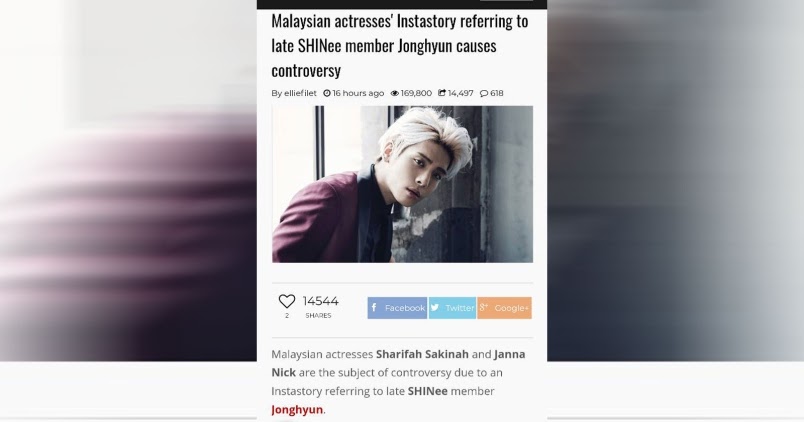Open the article headline title
Viewport: 804px width, 422px height.
point(399,46)
